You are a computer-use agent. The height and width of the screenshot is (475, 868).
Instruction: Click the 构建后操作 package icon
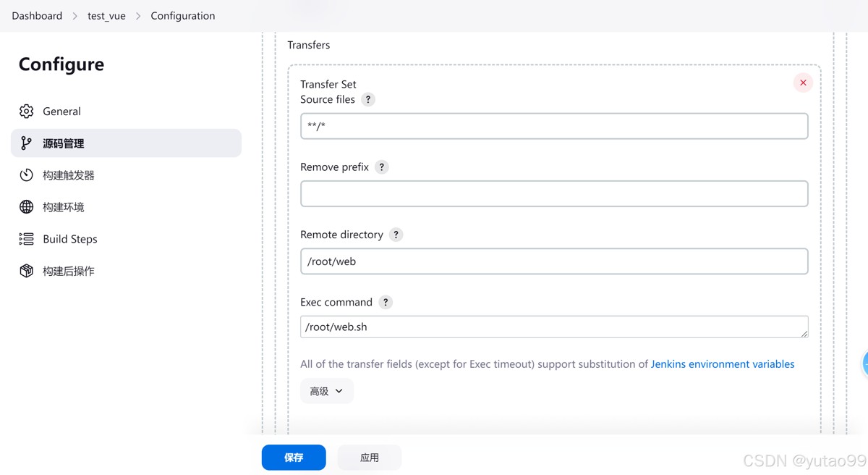point(27,271)
